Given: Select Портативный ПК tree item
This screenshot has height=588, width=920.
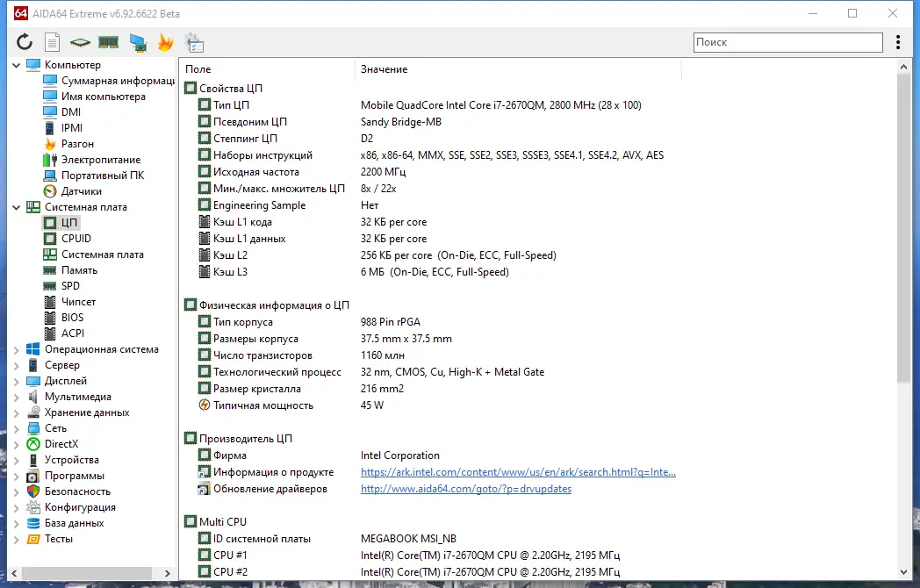Looking at the screenshot, I should [93, 176].
